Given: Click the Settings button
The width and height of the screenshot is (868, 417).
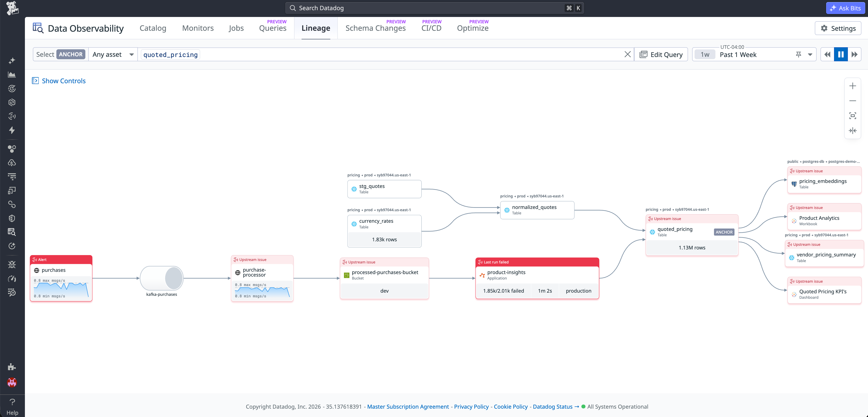Looking at the screenshot, I should pos(838,28).
